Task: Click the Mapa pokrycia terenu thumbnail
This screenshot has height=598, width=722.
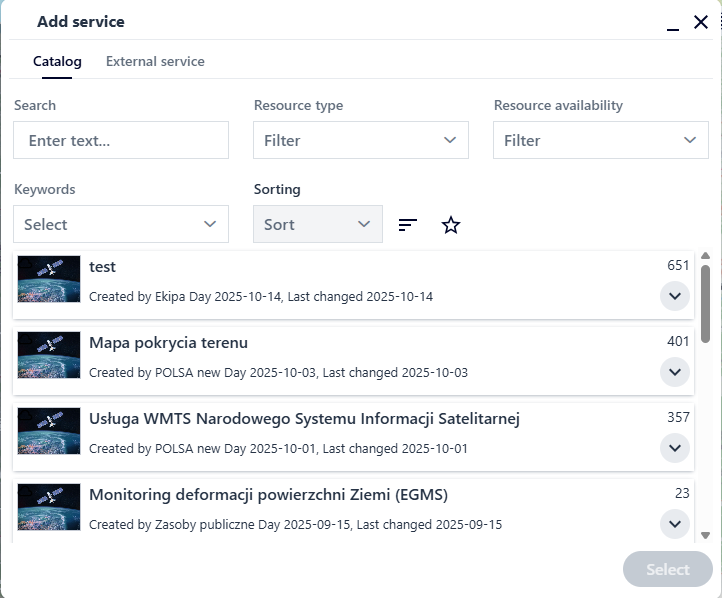Action: coord(49,356)
